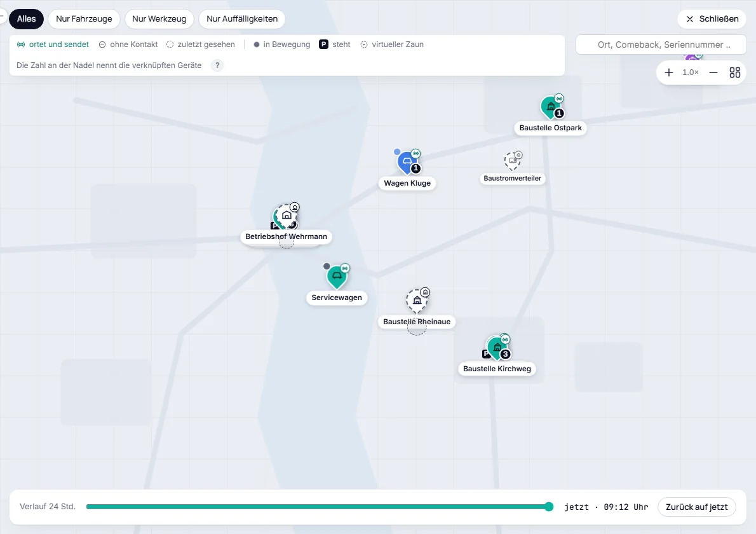The image size is (756, 534).
Task: Click the 'in Bewegung' legend entry
Action: [x=282, y=44]
